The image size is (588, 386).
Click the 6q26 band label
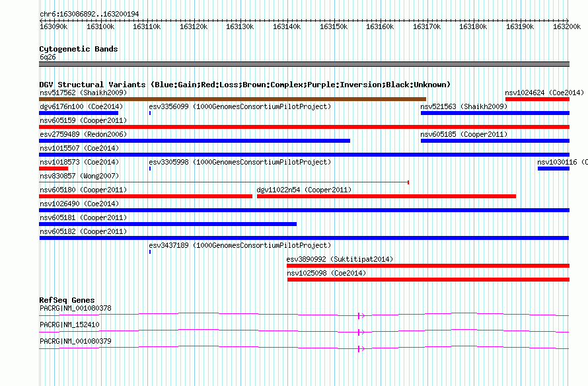pos(48,57)
